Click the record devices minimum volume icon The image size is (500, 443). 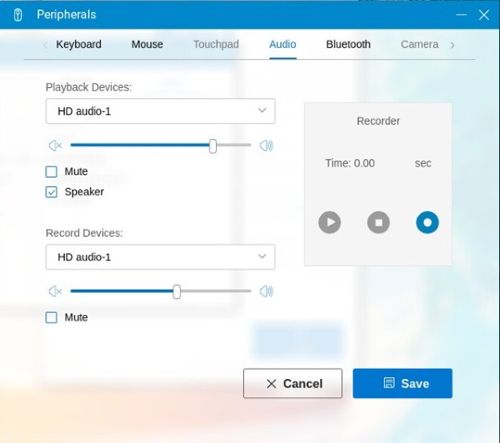[x=55, y=291]
